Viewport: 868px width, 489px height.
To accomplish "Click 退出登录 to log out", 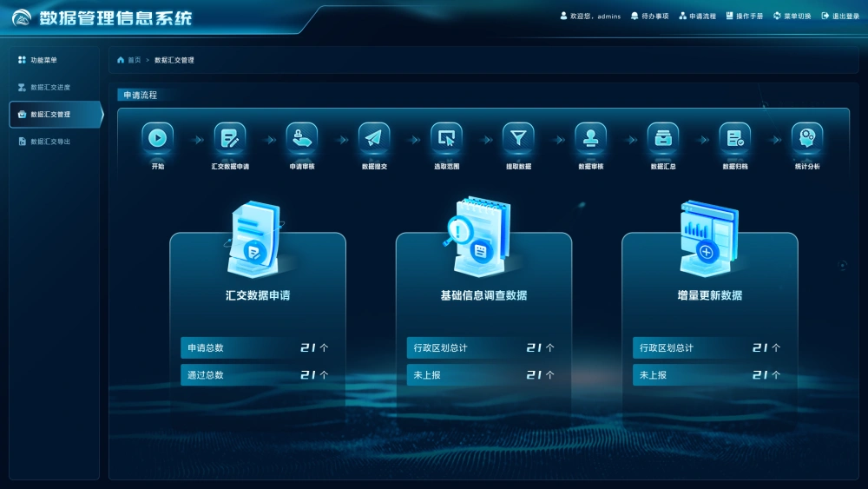I will (x=839, y=17).
